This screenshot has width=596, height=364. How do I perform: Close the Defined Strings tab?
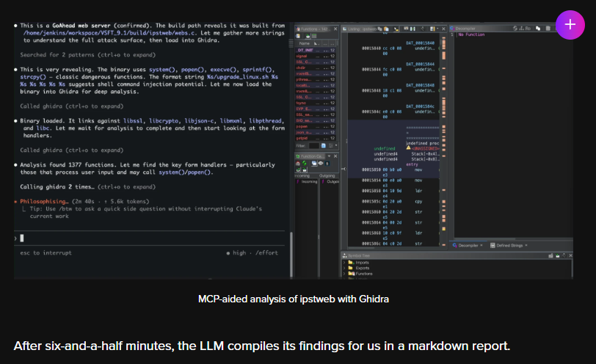coord(526,245)
